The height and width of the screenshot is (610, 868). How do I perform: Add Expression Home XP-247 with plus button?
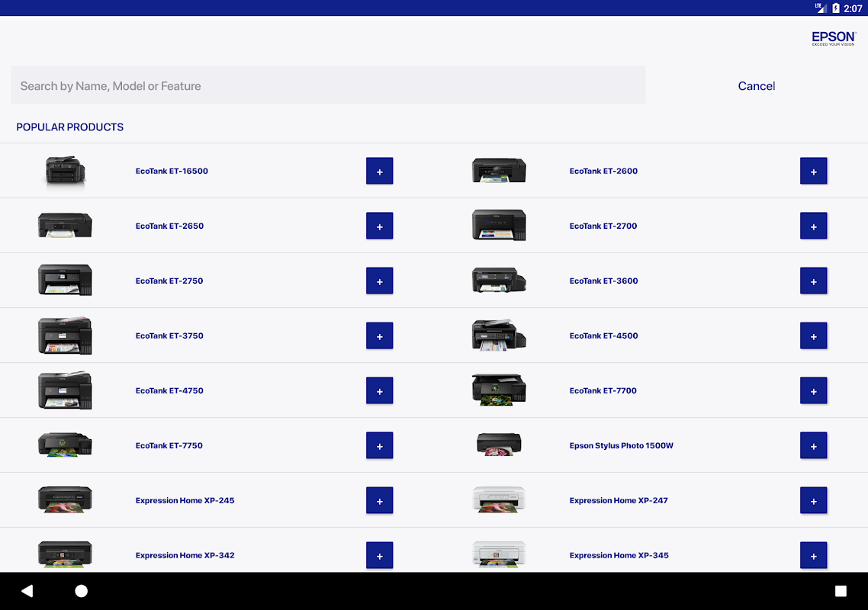[x=813, y=500]
